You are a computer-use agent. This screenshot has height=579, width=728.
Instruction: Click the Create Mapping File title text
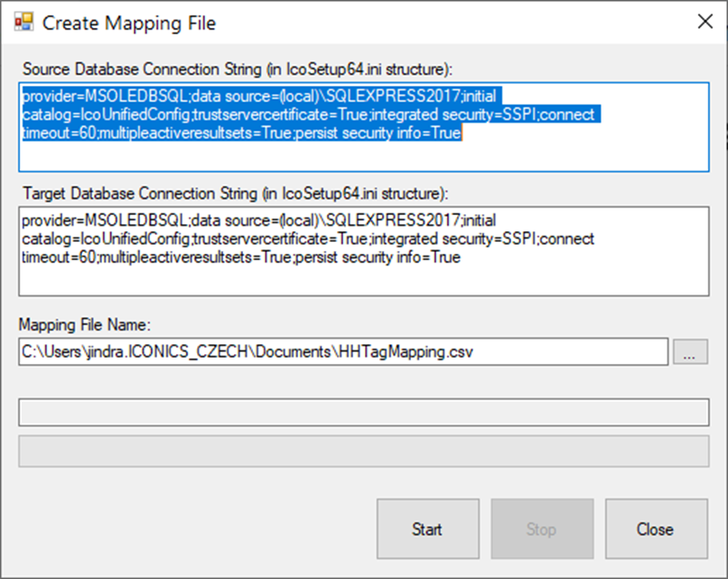[x=129, y=23]
